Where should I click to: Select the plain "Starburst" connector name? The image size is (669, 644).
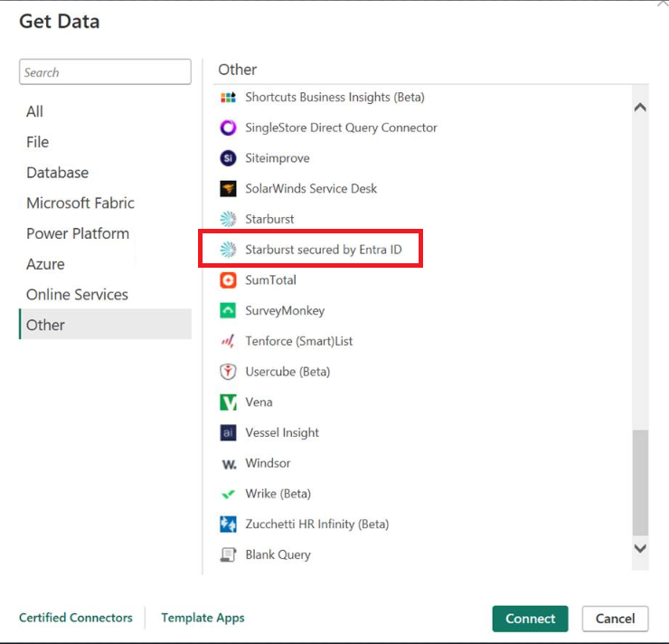point(269,219)
